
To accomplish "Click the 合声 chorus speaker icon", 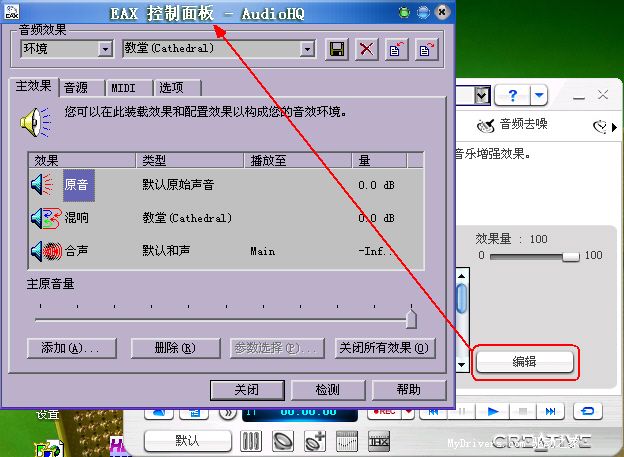I will coord(46,251).
